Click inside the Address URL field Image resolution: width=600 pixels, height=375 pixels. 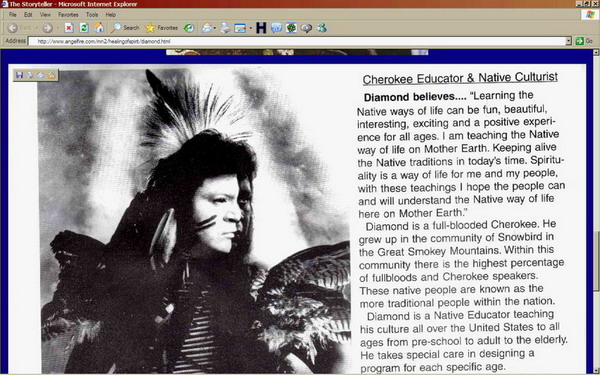coord(297,41)
